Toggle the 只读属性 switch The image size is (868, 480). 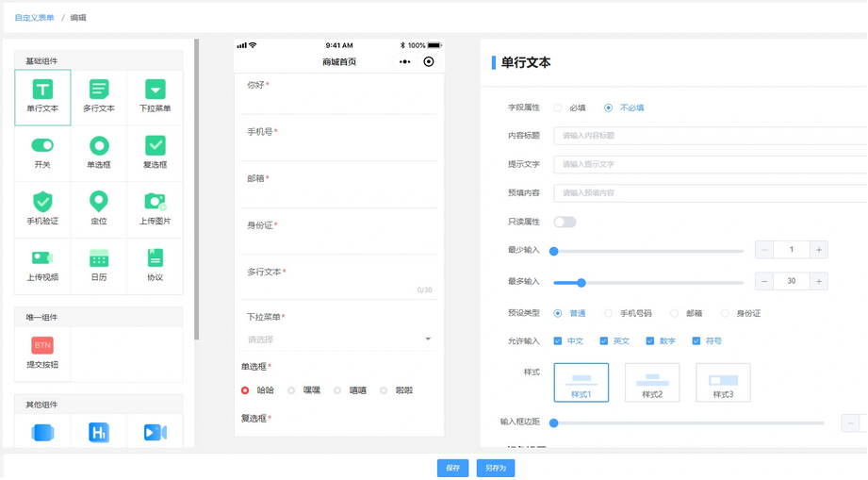pyautogui.click(x=565, y=223)
